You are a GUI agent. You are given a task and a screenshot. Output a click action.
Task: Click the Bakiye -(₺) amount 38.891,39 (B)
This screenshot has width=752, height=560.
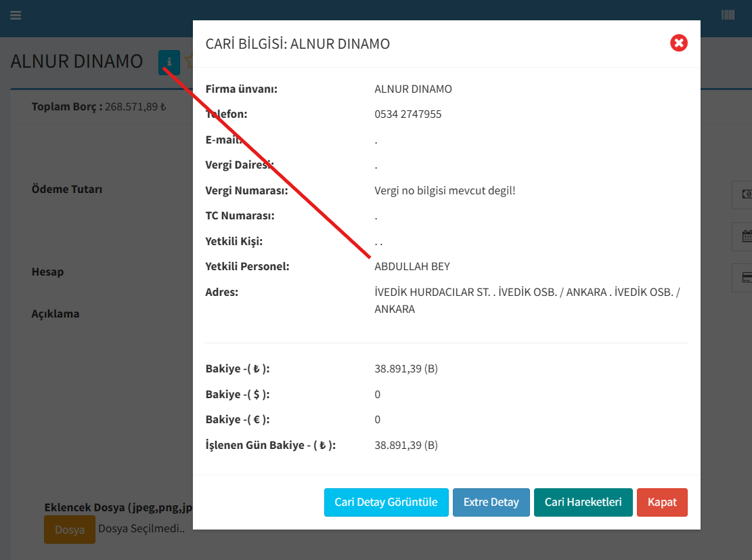(405, 369)
